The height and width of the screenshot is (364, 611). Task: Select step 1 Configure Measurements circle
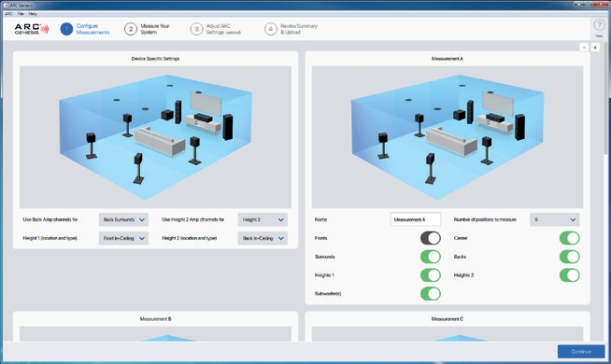66,29
